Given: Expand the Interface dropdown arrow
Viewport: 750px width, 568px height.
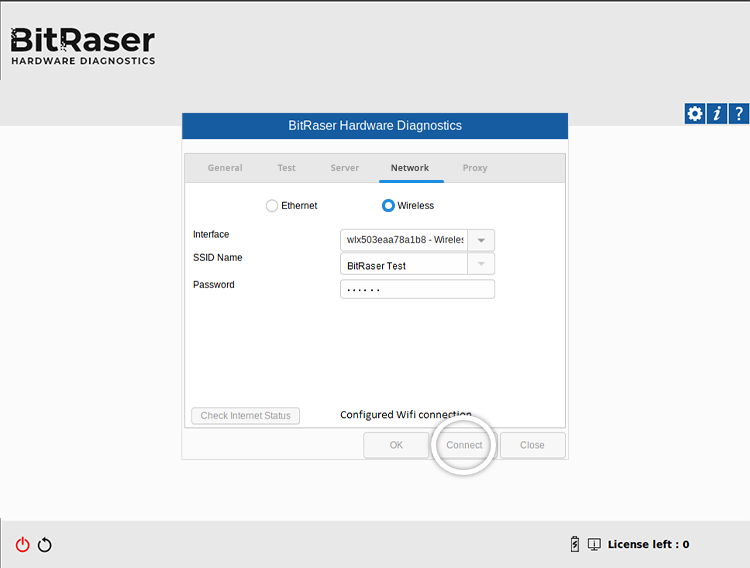Looking at the screenshot, I should pyautogui.click(x=481, y=240).
